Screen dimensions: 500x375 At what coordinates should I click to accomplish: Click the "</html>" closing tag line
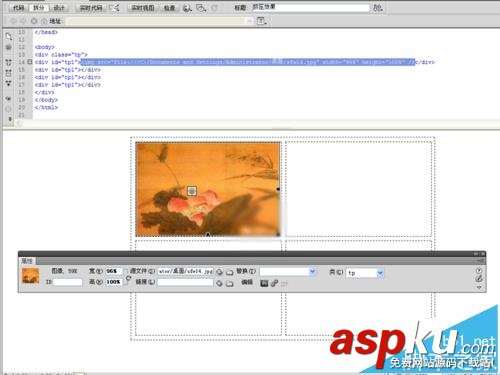click(x=46, y=107)
